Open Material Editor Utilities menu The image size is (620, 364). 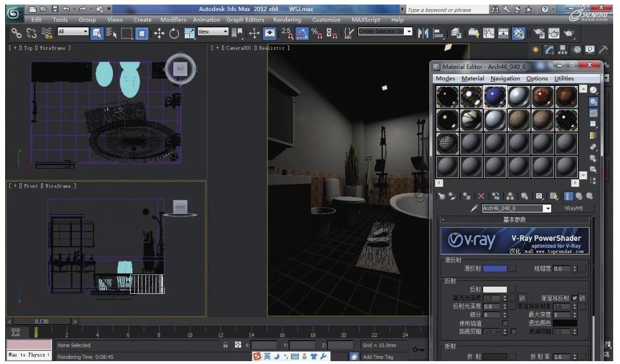tap(564, 79)
